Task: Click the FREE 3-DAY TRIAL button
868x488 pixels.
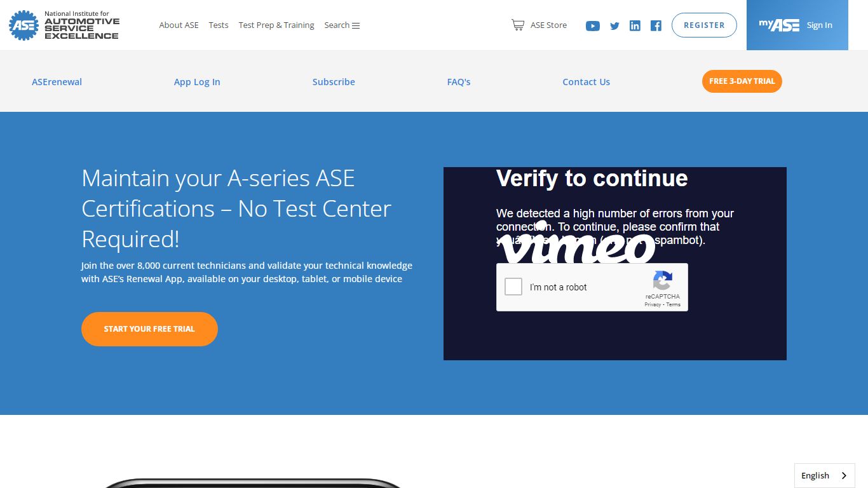Action: [x=742, y=81]
